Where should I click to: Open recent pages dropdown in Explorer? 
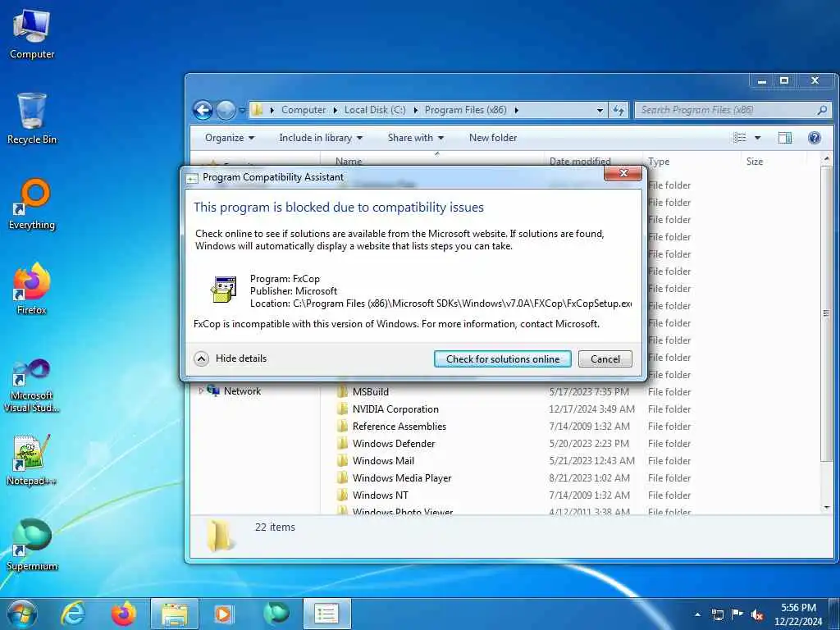[242, 111]
